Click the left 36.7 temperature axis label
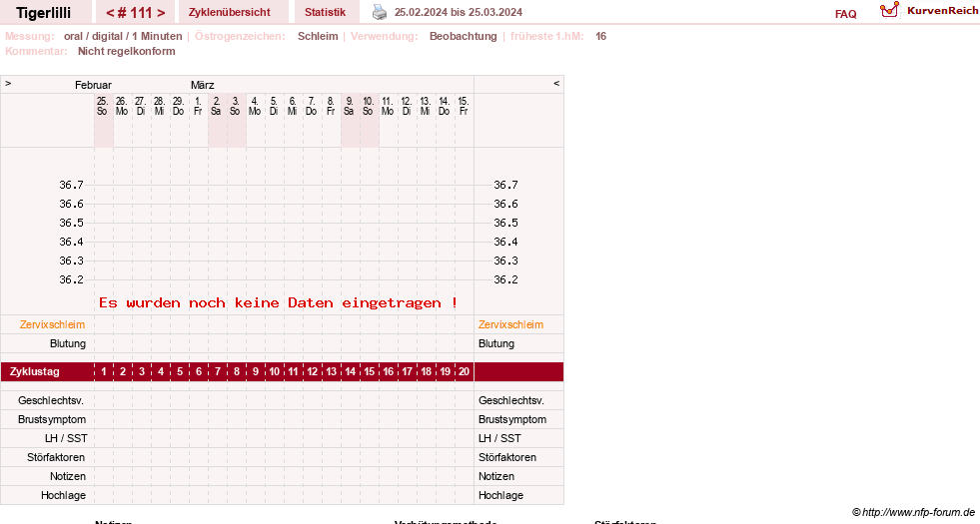 pos(71,185)
